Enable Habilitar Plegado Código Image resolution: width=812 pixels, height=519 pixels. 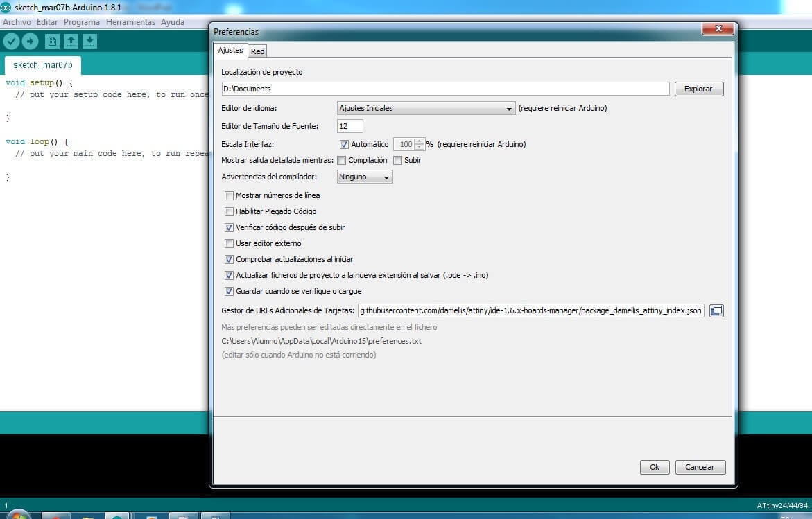[x=229, y=211]
